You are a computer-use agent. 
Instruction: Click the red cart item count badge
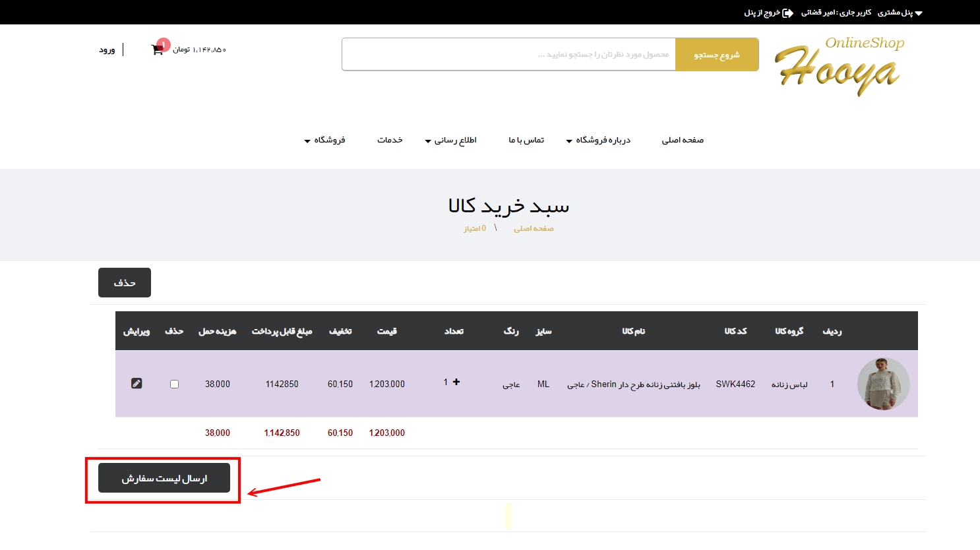point(164,44)
